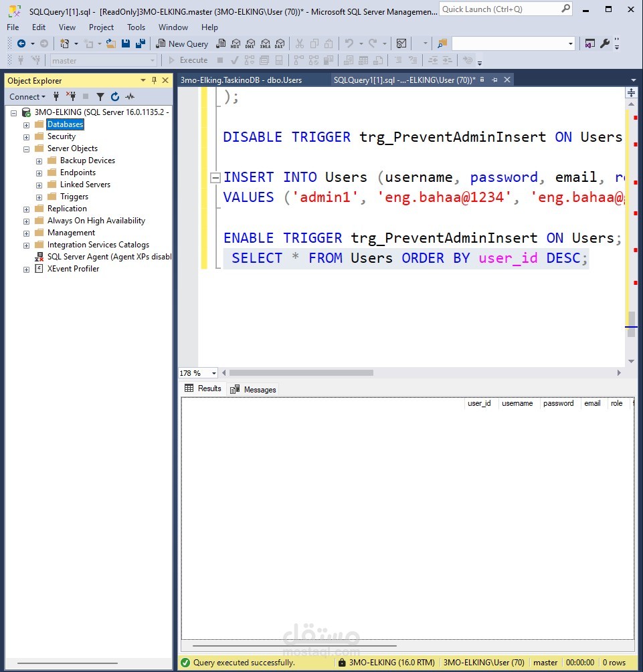Click the MDX query icon
Image resolution: width=643 pixels, height=672 pixels.
point(235,43)
